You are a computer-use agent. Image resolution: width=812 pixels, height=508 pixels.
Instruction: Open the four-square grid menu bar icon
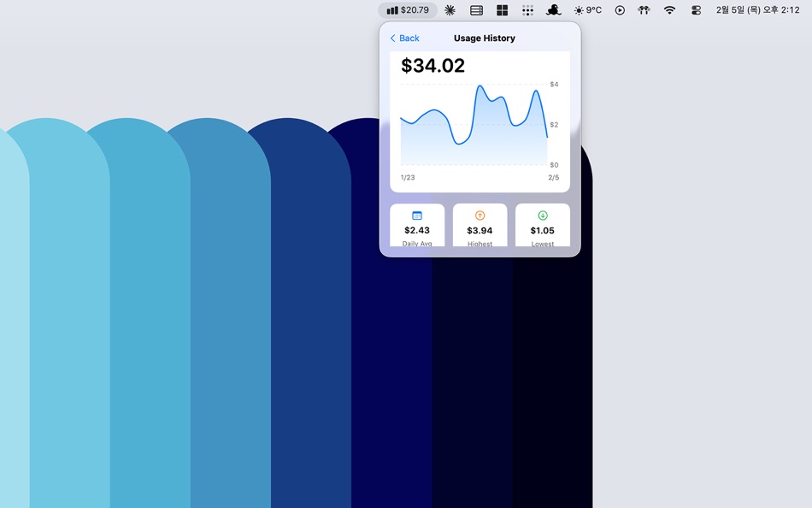(x=502, y=10)
